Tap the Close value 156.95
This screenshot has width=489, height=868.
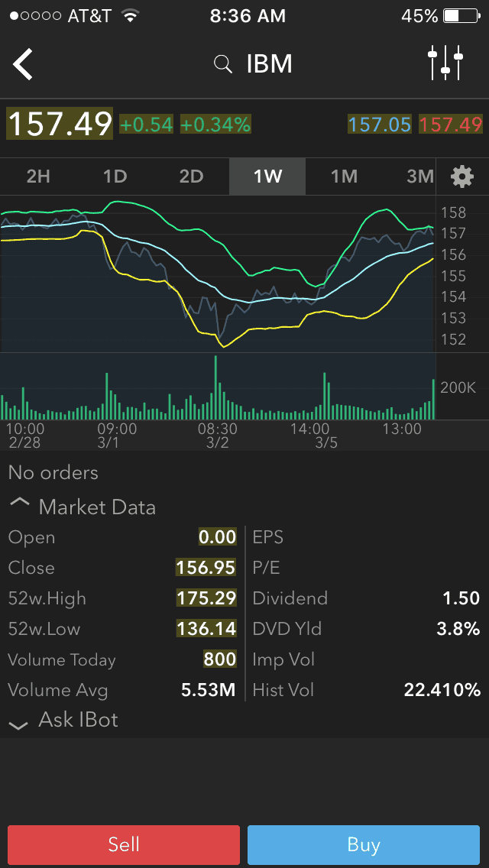coord(206,568)
